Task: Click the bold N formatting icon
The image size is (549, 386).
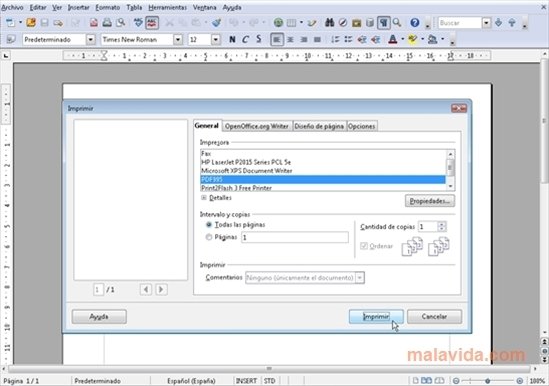Action: click(x=232, y=40)
